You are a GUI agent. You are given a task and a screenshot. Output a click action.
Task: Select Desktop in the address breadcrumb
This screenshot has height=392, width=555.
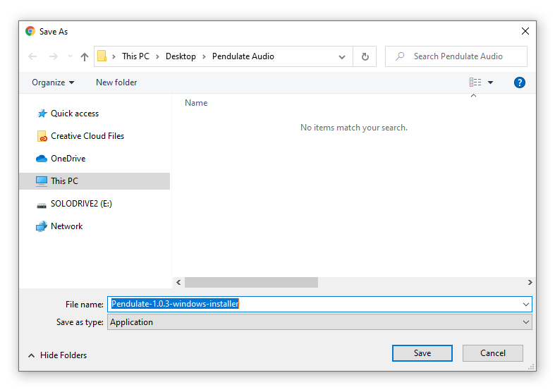(181, 56)
